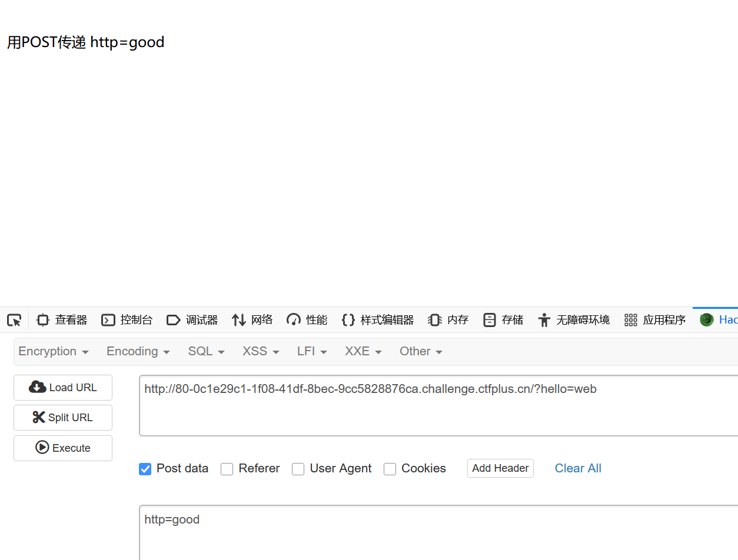Open the 内存 memory panel
Image resolution: width=738 pixels, height=560 pixels.
pos(448,320)
